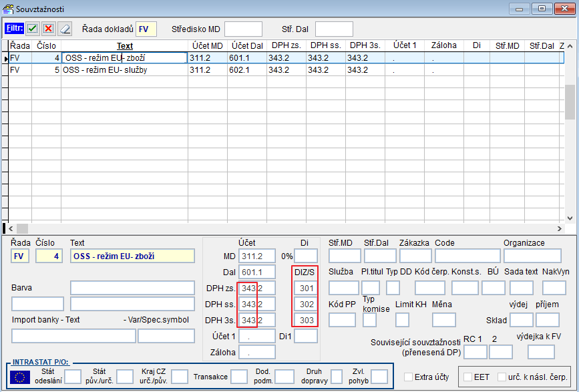
Task: Focus the Středisko MD filter field
Action: 243,29
